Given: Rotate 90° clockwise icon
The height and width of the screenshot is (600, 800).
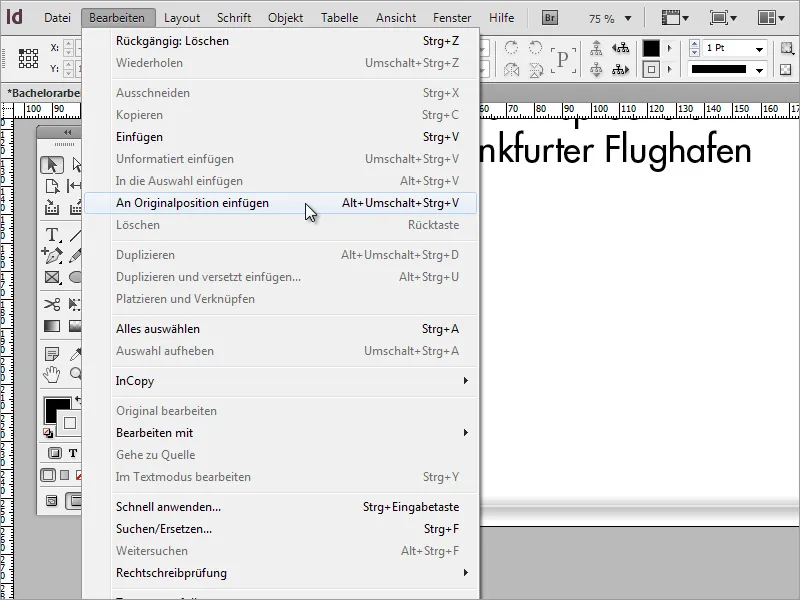Looking at the screenshot, I should [511, 47].
